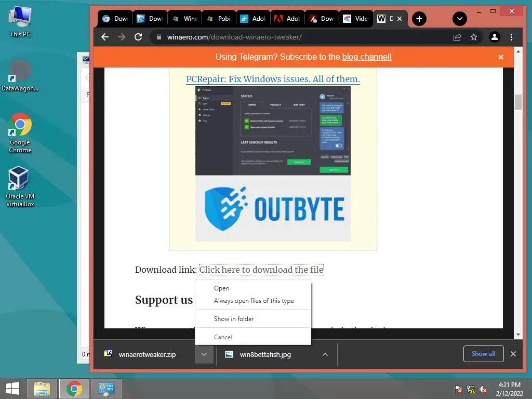This screenshot has width=532, height=399.
Task: Open winaerotweaker.zip download item
Action: coord(144,354)
